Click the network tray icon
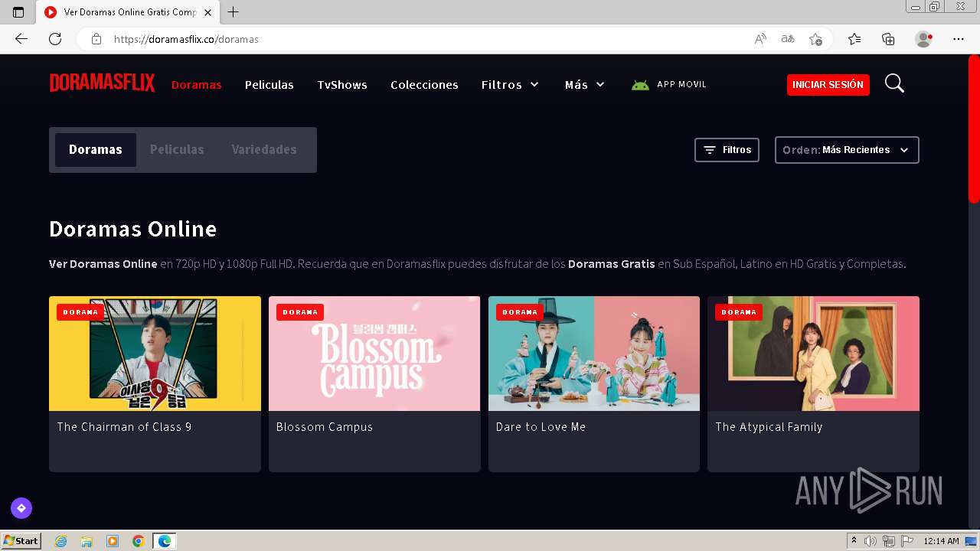 pyautogui.click(x=889, y=541)
